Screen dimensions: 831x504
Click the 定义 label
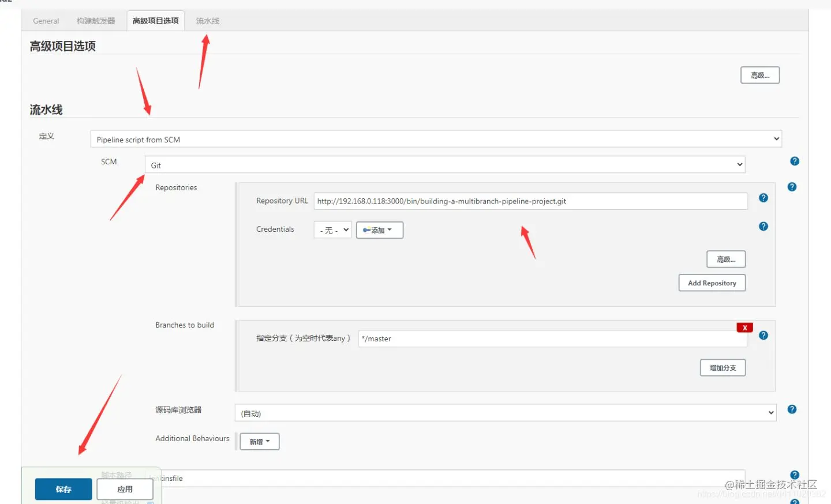point(47,136)
